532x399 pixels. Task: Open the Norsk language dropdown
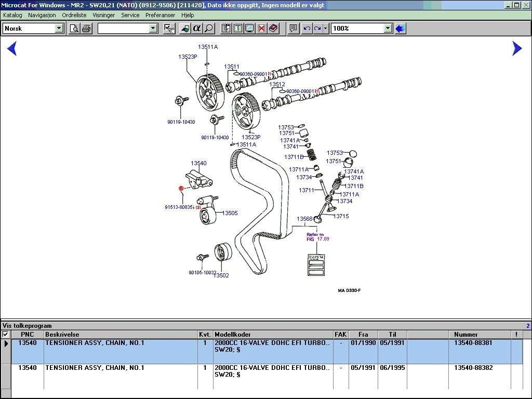pos(59,29)
